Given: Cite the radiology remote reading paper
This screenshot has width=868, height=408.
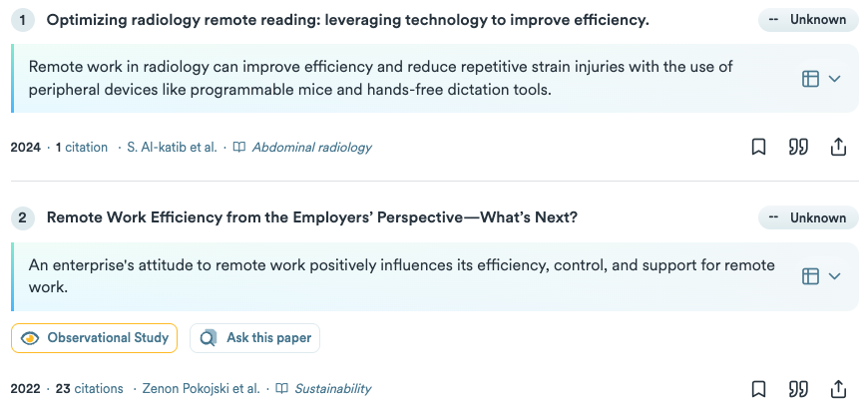Looking at the screenshot, I should [x=798, y=148].
